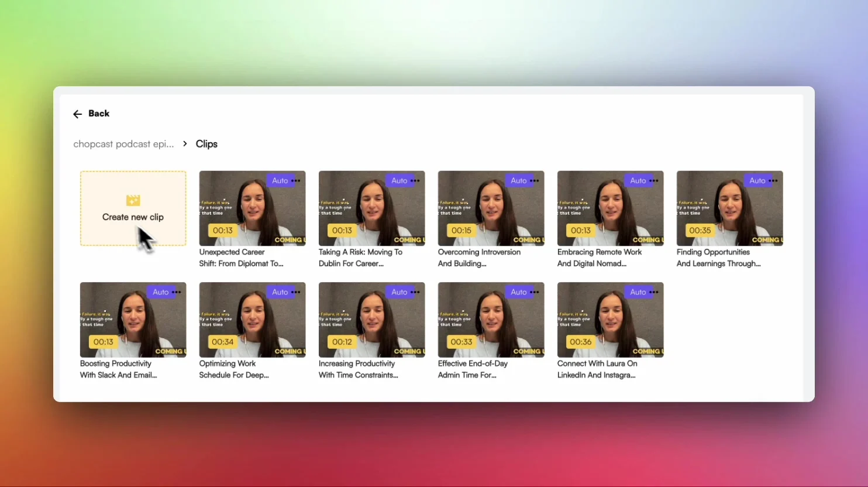Click the breadcrumb chevron separator
This screenshot has height=487, width=868.
[x=185, y=144]
